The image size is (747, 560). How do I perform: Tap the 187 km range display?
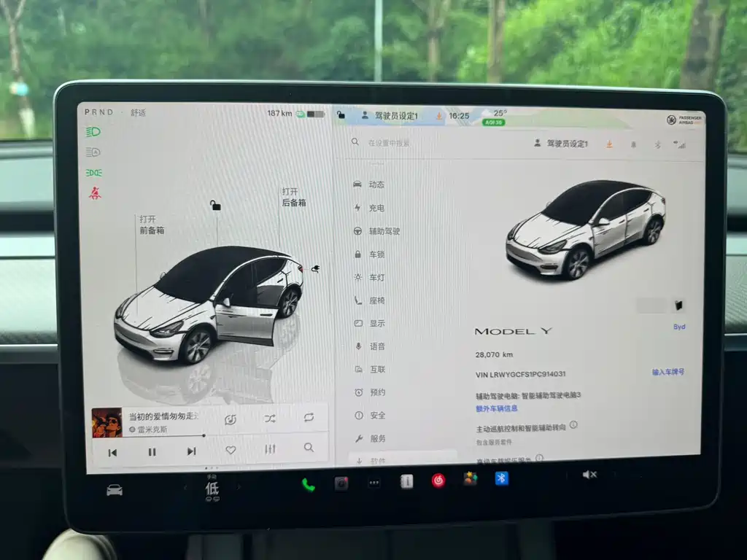[x=279, y=113]
